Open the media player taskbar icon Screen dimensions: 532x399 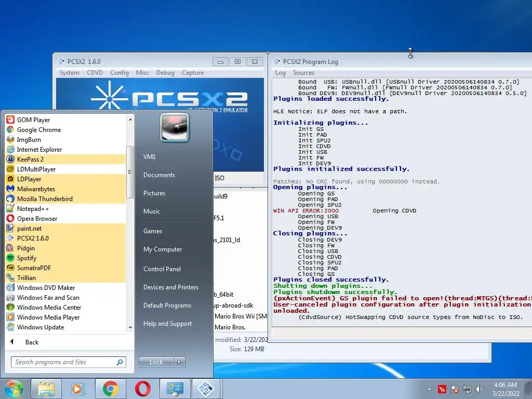click(x=78, y=389)
